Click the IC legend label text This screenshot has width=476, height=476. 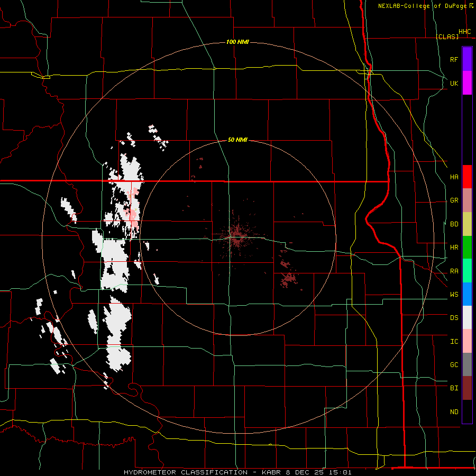[454, 341]
